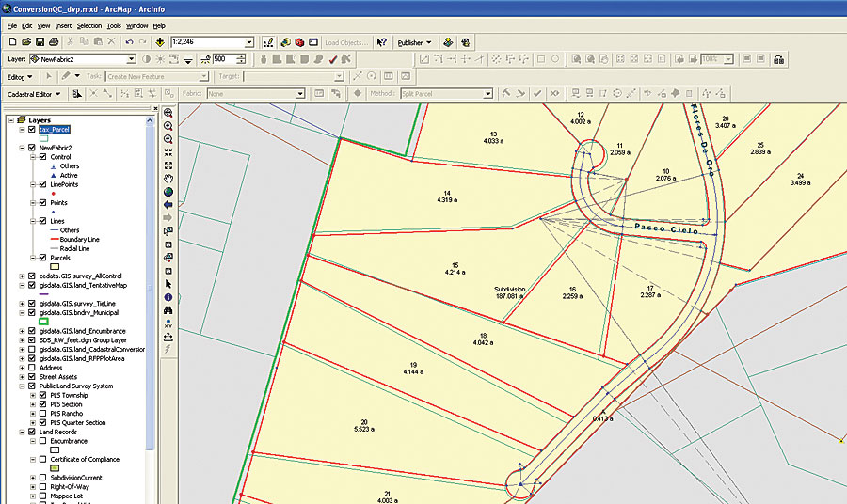Save the map document
The width and height of the screenshot is (847, 504).
pos(41,42)
